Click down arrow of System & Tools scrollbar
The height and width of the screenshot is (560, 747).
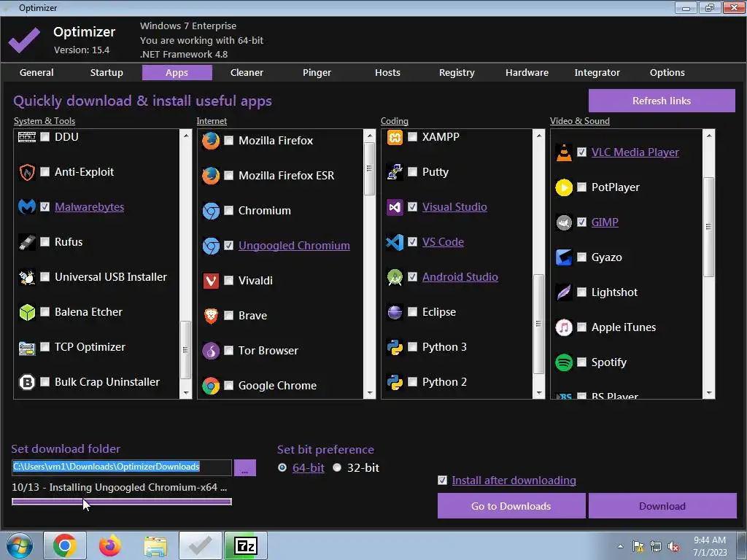tap(186, 393)
